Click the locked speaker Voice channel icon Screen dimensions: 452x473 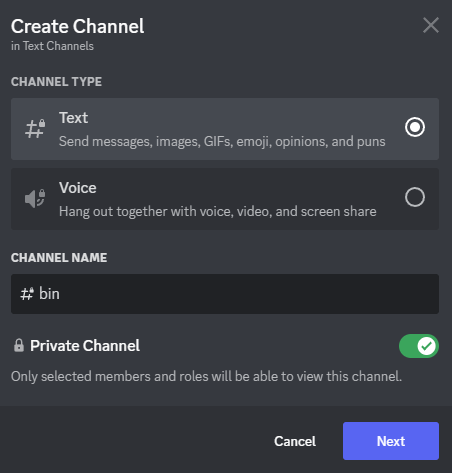[35, 199]
